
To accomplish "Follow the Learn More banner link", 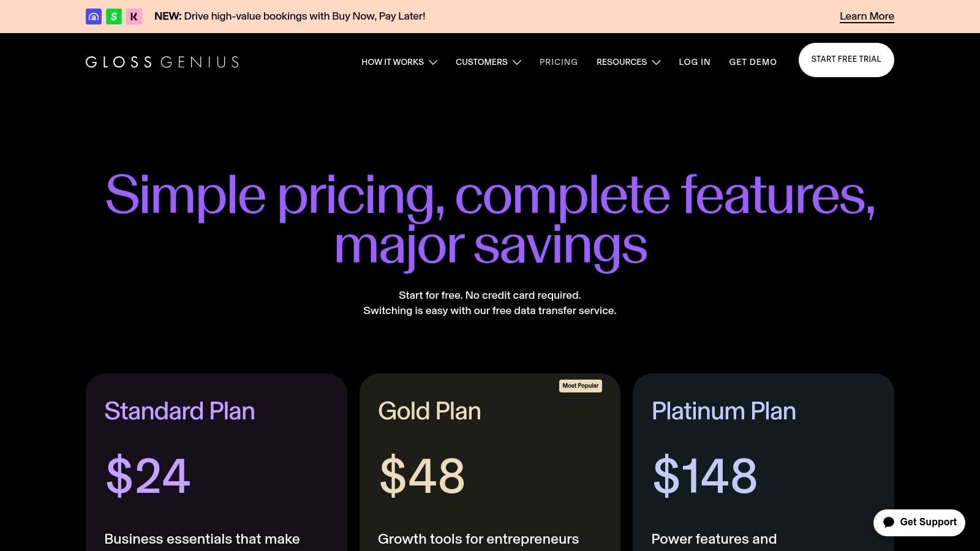I will (x=867, y=17).
